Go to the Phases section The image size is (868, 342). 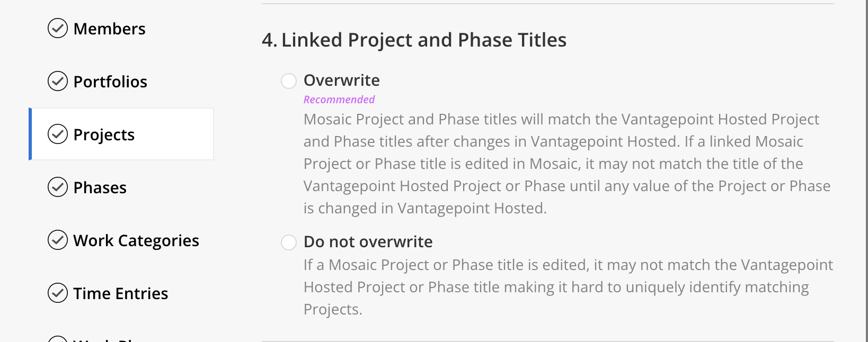pos(100,187)
